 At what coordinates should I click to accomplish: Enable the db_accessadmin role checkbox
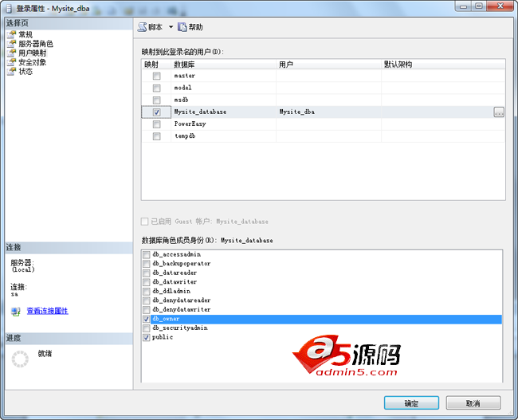(x=147, y=255)
